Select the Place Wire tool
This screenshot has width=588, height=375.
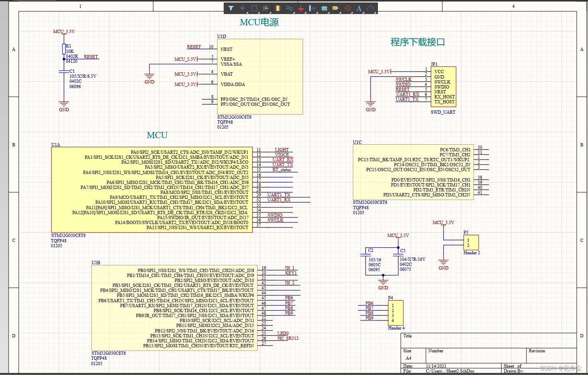(x=289, y=8)
